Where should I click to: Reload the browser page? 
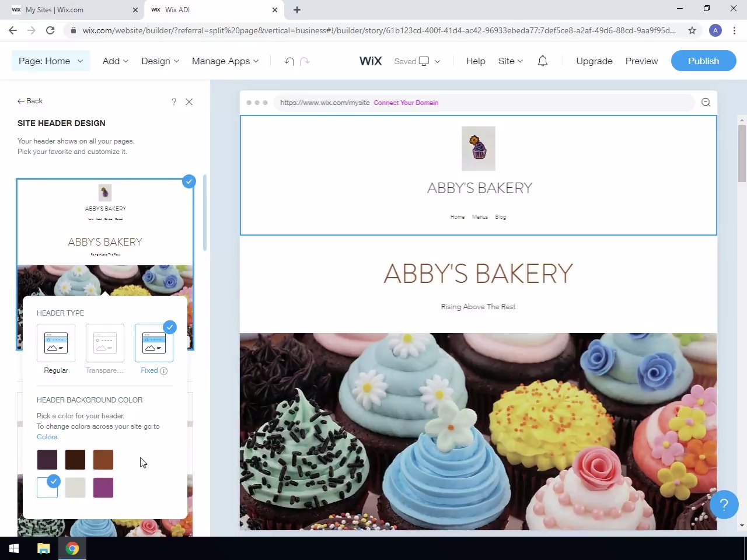coord(50,30)
